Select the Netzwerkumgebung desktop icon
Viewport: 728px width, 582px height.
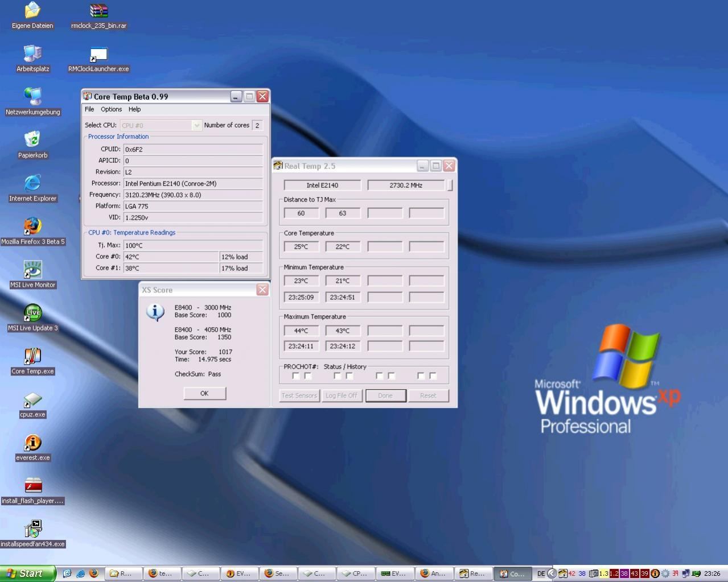(32, 102)
